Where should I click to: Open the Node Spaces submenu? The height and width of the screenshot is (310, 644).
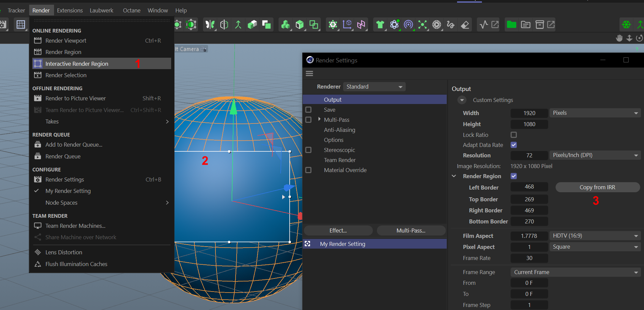(102, 203)
